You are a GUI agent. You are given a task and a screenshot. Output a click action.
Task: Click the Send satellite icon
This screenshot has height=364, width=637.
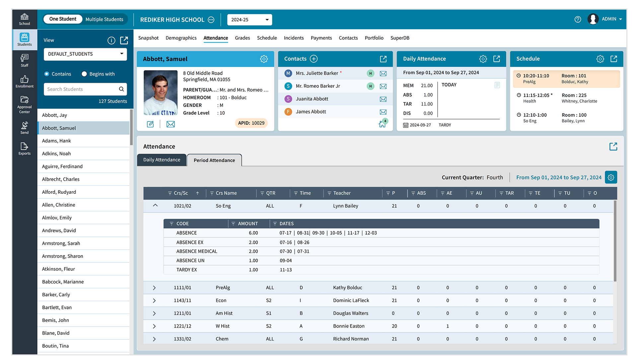[25, 127]
